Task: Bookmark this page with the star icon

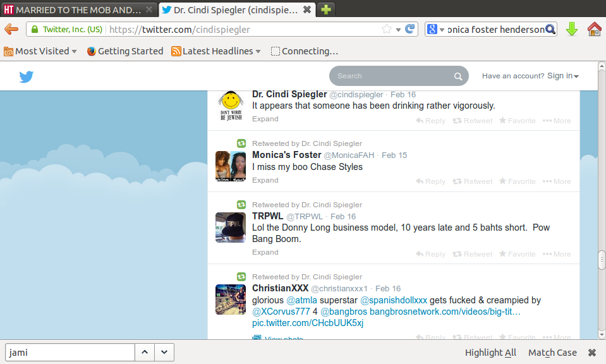Action: 386,29
